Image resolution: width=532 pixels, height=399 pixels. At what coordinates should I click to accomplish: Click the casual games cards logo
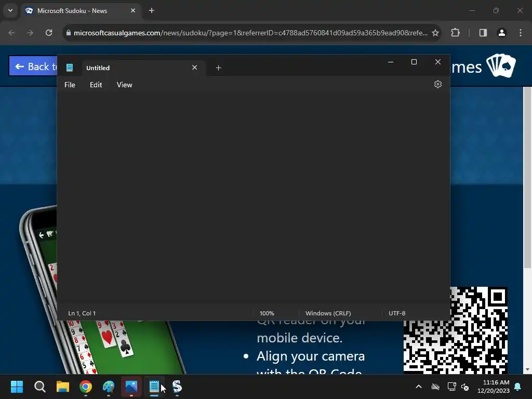tap(501, 65)
